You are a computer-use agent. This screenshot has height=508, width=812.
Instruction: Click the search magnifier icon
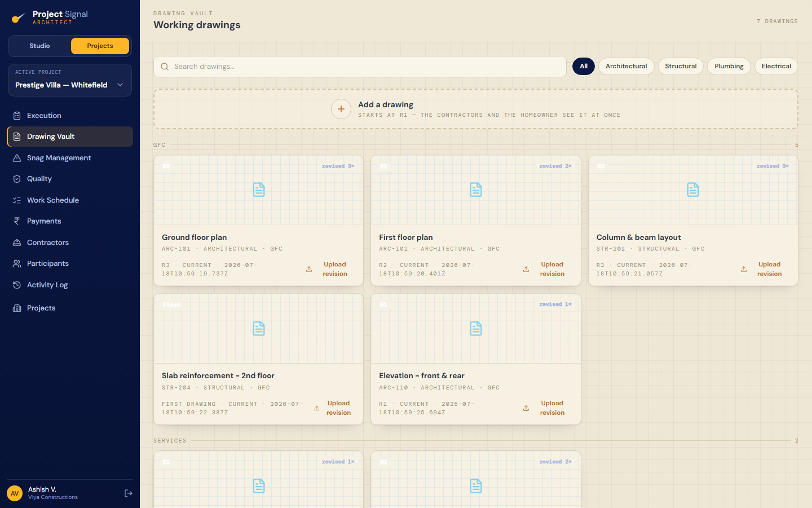point(165,67)
